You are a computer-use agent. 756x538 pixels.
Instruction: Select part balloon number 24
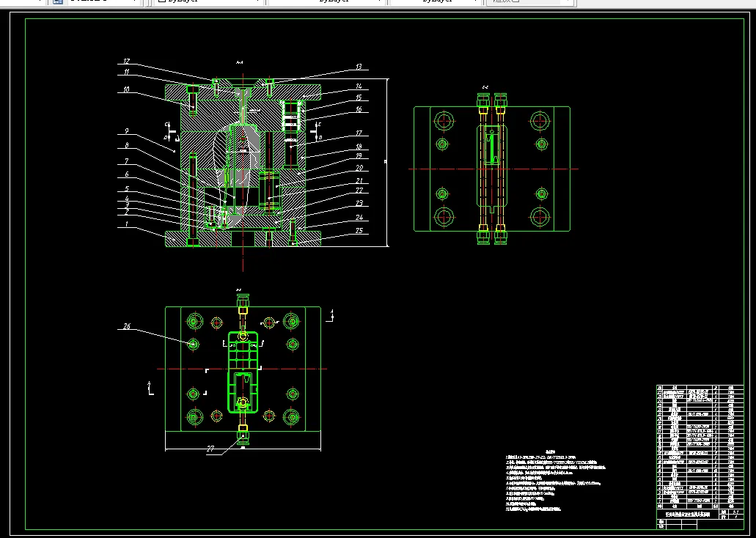(359, 218)
